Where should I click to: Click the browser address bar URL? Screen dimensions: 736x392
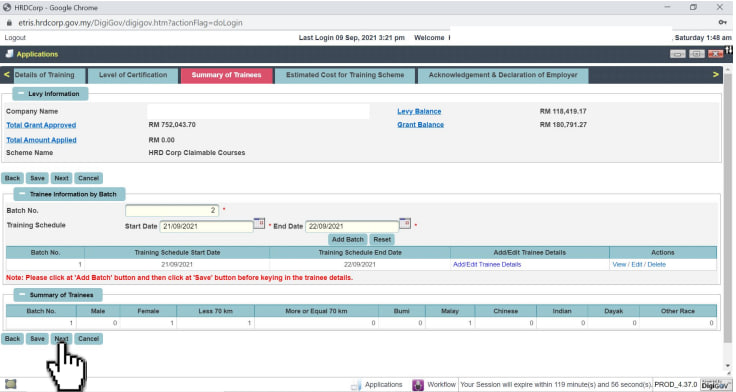pos(130,23)
